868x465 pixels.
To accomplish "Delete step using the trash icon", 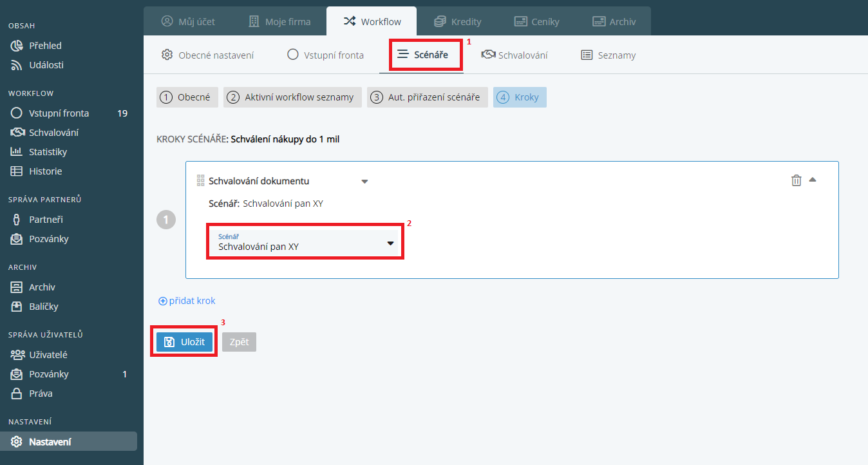I will (x=796, y=180).
